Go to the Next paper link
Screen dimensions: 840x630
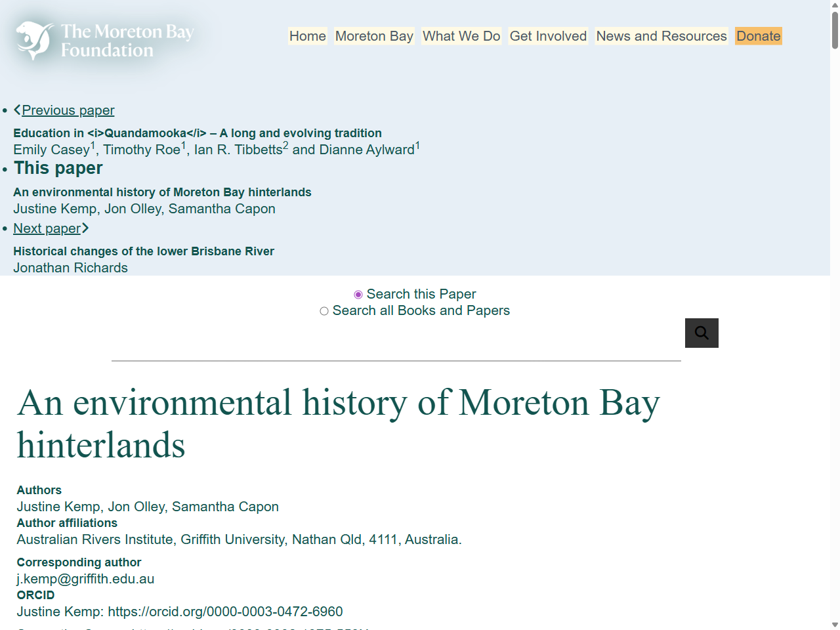pyautogui.click(x=47, y=228)
